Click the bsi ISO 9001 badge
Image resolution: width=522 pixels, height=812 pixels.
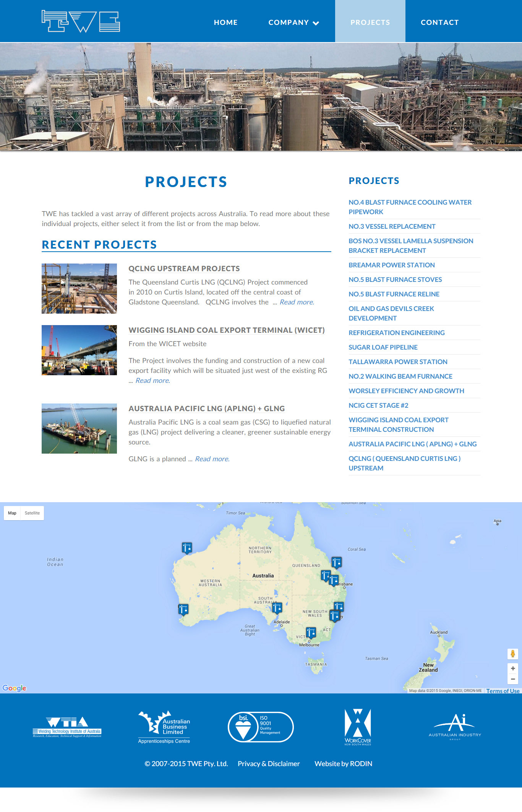[x=261, y=727]
